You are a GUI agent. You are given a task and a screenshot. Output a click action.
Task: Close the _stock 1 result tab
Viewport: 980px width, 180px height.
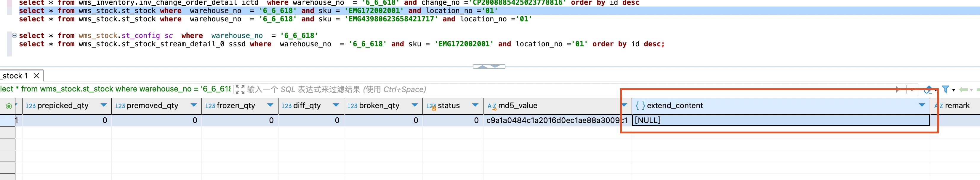36,76
